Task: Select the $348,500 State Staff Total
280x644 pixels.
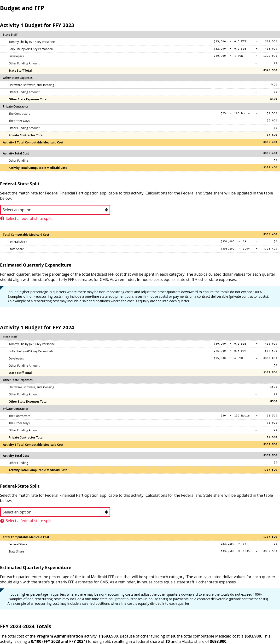Action: click(270, 70)
